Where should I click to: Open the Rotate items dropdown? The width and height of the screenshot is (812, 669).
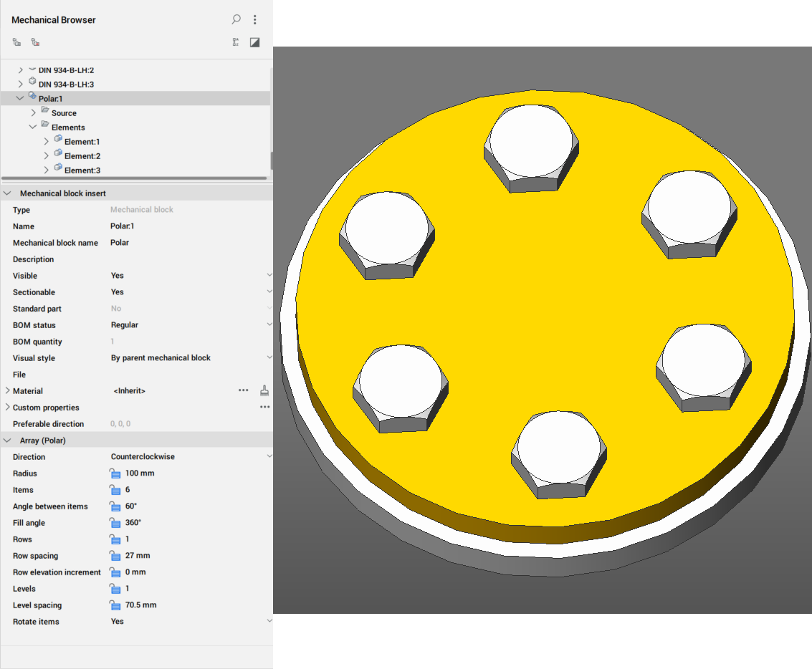click(x=269, y=621)
